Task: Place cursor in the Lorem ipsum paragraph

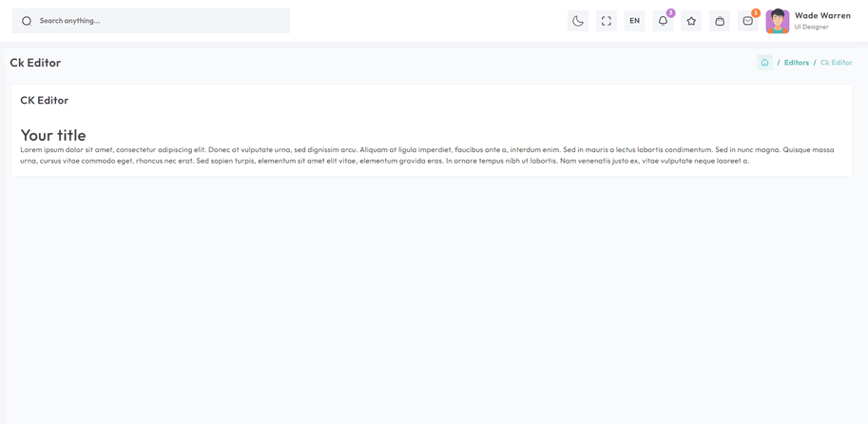Action: pyautogui.click(x=427, y=155)
